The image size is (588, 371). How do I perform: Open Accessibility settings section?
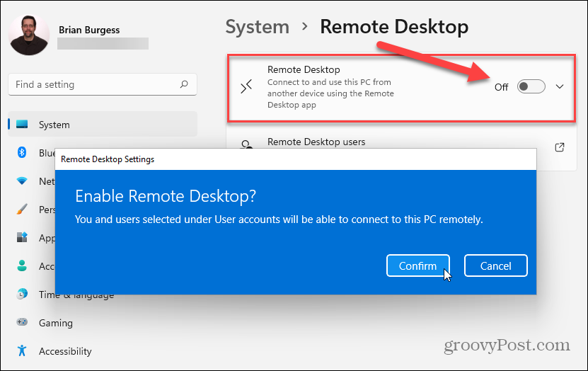point(66,351)
